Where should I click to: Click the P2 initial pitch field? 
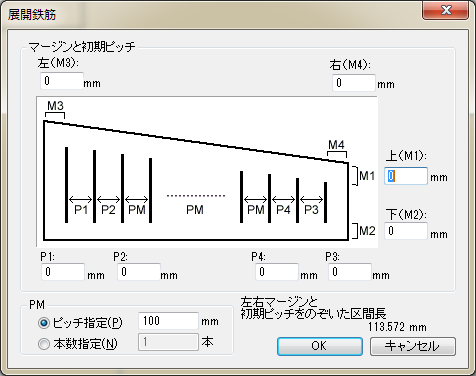139,272
